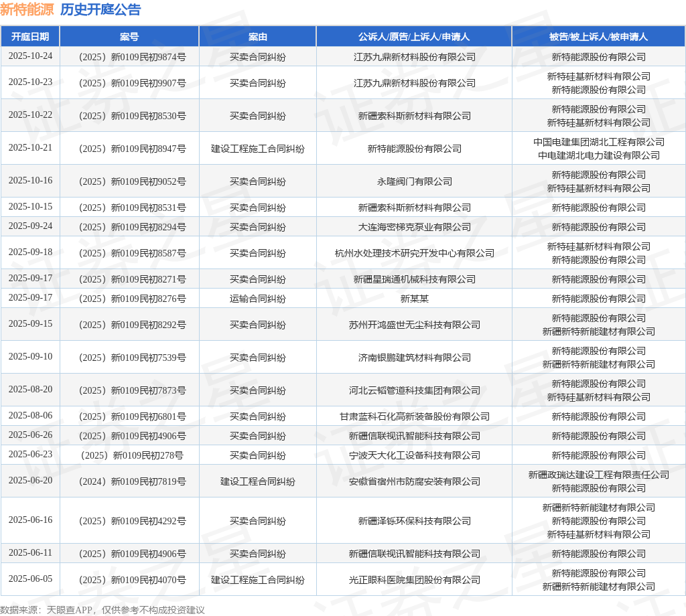Click plaintiff 大连海密梯克泵业有限公司
This screenshot has width=686, height=616.
coord(414,228)
